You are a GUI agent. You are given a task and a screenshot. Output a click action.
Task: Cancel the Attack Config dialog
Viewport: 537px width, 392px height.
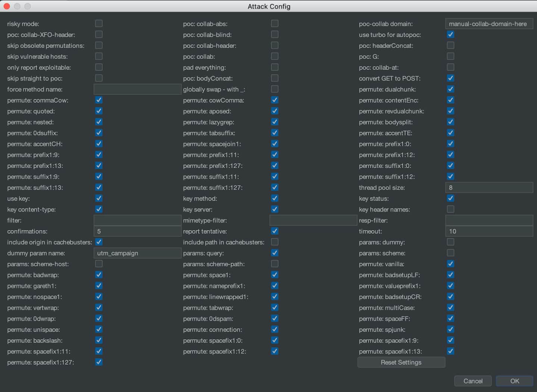pyautogui.click(x=472, y=381)
